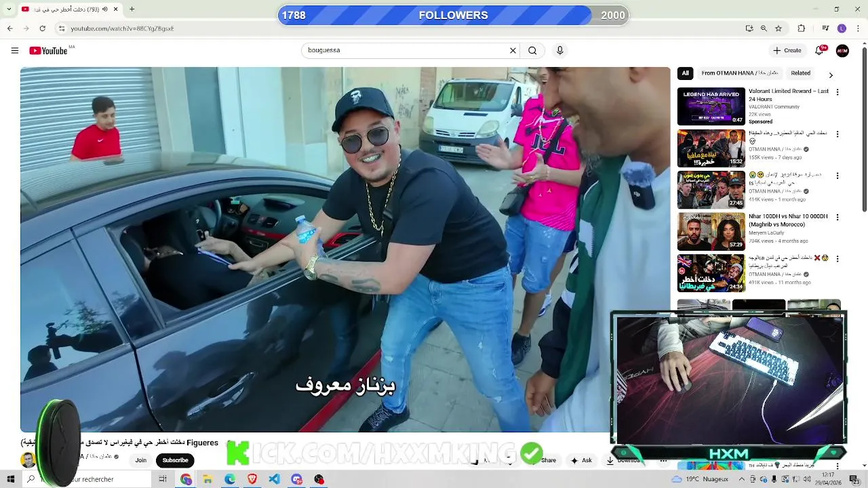
Task: Clear the 'bouguessa' search text
Action: click(x=513, y=50)
